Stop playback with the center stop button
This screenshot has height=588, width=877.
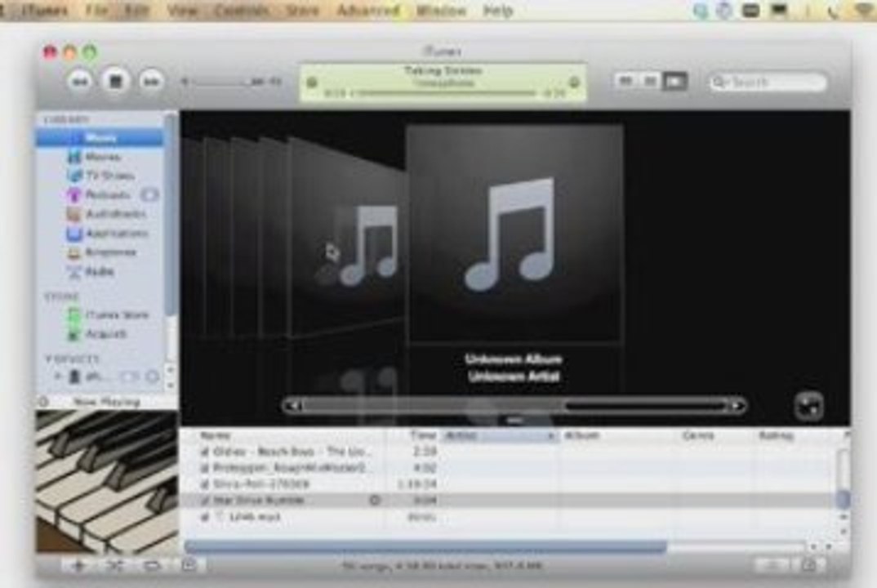(x=116, y=81)
